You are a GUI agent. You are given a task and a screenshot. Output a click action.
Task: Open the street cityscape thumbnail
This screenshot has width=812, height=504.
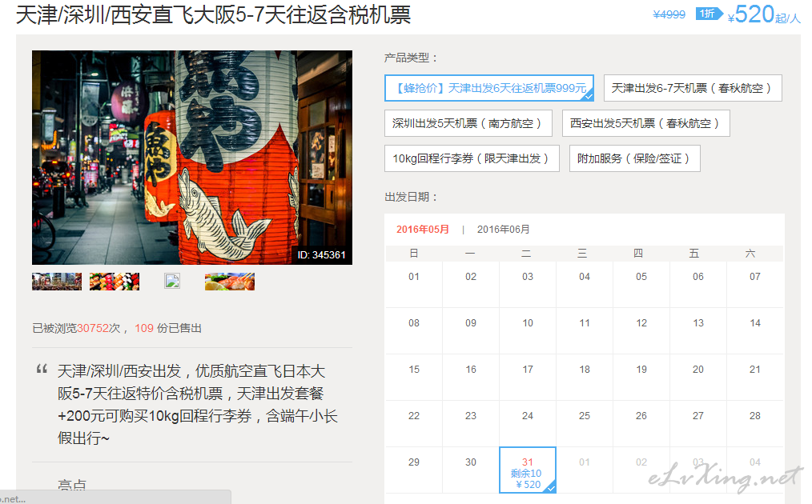(57, 282)
